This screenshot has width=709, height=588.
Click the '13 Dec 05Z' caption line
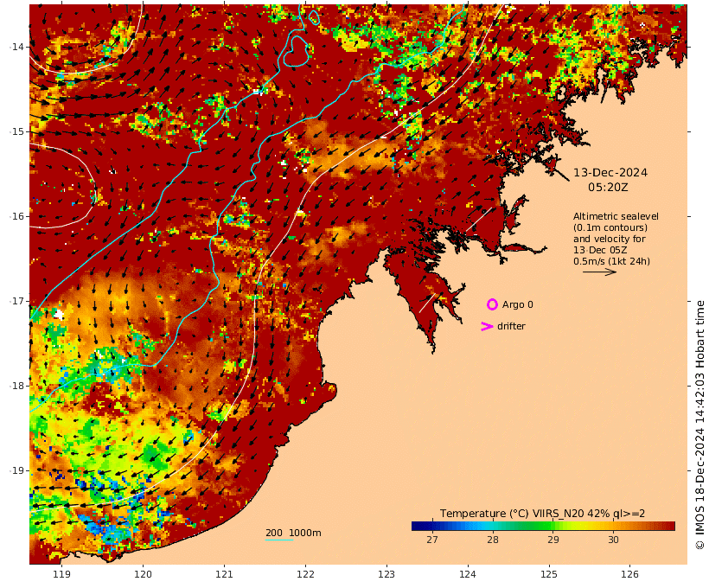click(x=599, y=250)
